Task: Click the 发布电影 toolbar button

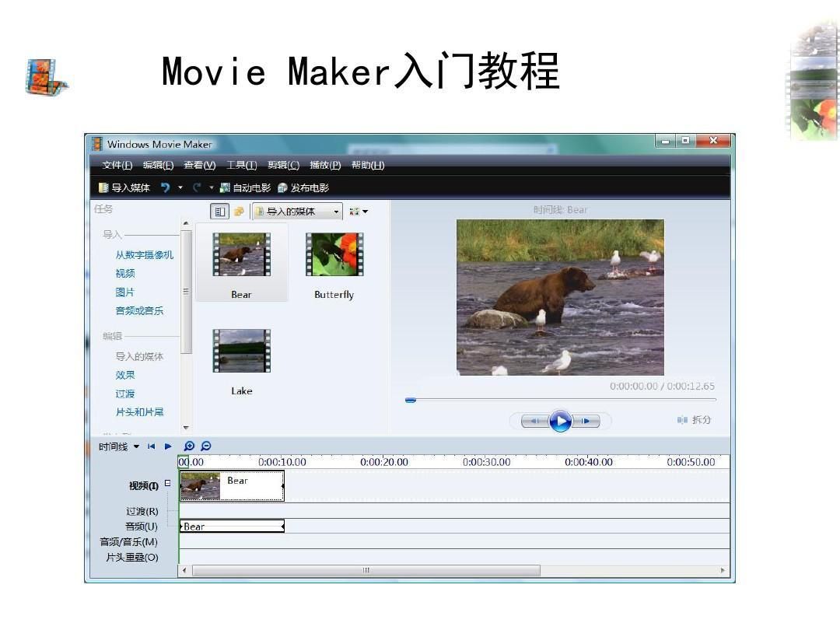Action: (x=303, y=187)
